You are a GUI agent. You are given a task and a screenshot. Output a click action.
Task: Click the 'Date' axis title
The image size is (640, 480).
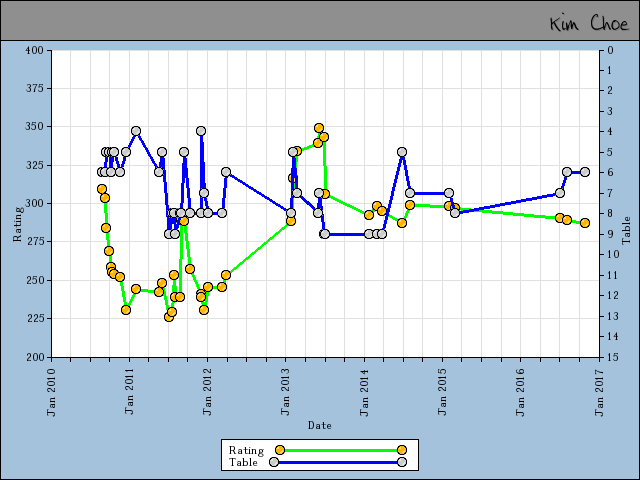[x=320, y=425]
